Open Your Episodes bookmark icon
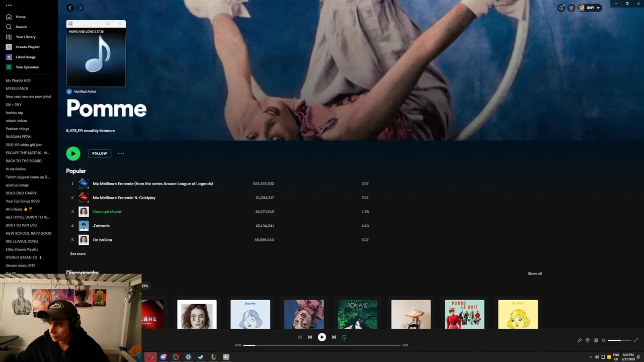Image resolution: width=644 pixels, height=362 pixels. [9, 67]
